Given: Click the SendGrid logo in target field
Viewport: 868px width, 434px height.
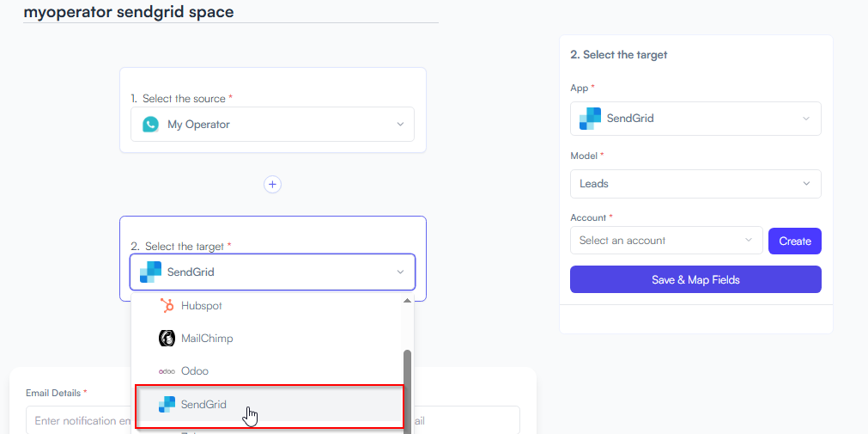Looking at the screenshot, I should click(x=150, y=272).
